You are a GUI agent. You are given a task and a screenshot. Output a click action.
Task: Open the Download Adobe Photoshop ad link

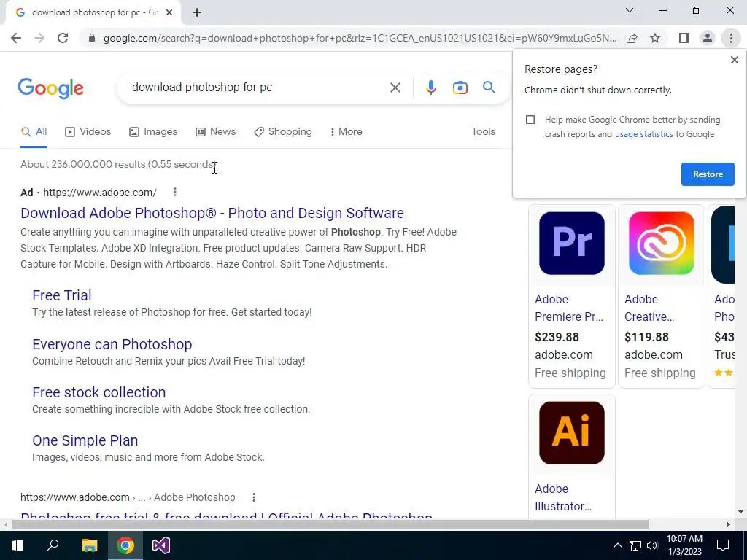click(x=212, y=213)
